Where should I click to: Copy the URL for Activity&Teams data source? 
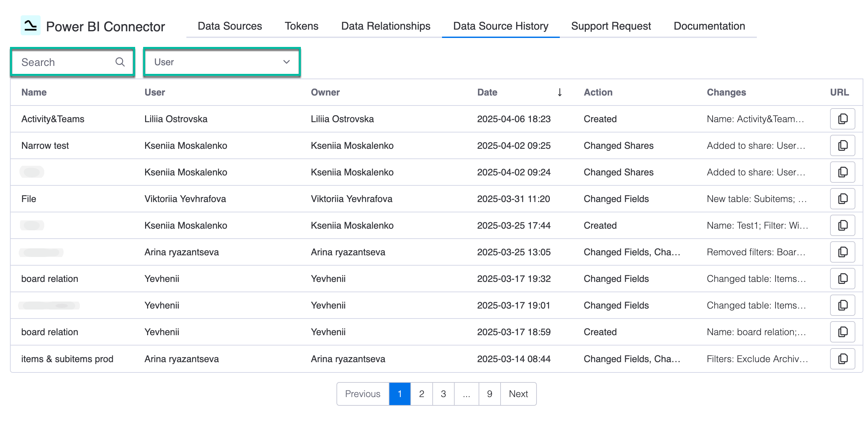(842, 118)
